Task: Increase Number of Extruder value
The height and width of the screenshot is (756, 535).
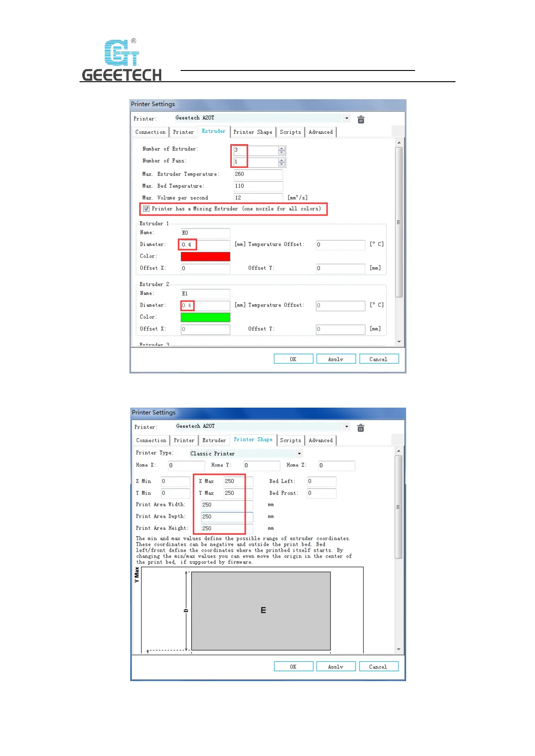Action: (x=282, y=149)
